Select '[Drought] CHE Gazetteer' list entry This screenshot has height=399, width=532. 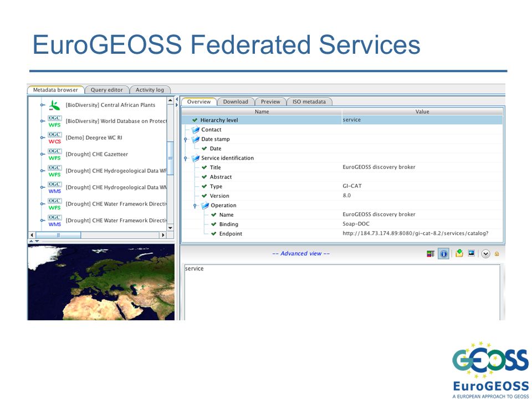click(96, 155)
